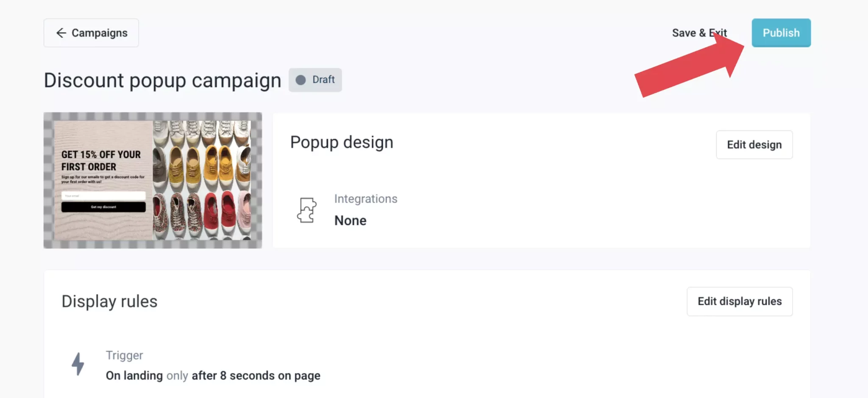Click the Popup design heading
The height and width of the screenshot is (398, 868).
[x=342, y=142]
